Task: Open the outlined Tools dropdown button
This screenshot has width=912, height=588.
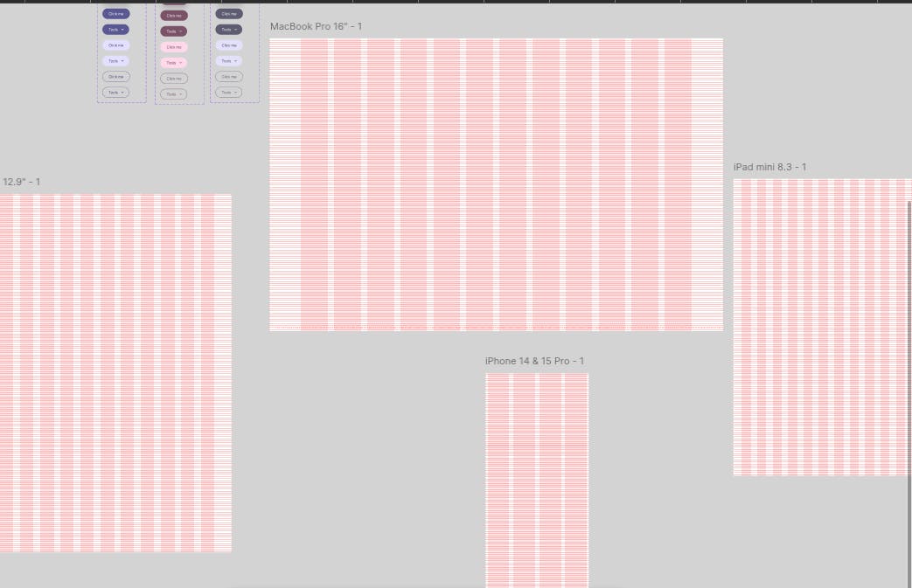Action: [x=115, y=92]
